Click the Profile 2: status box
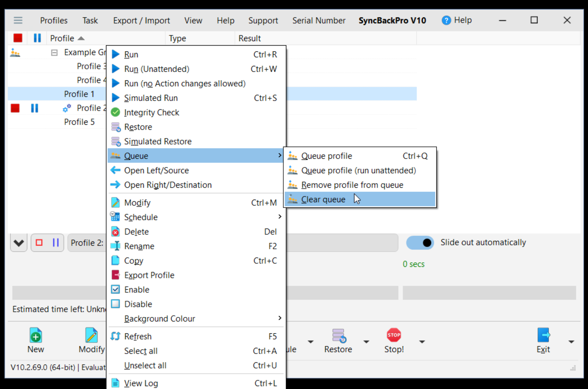Image resolution: width=588 pixels, height=389 pixels. 233,243
